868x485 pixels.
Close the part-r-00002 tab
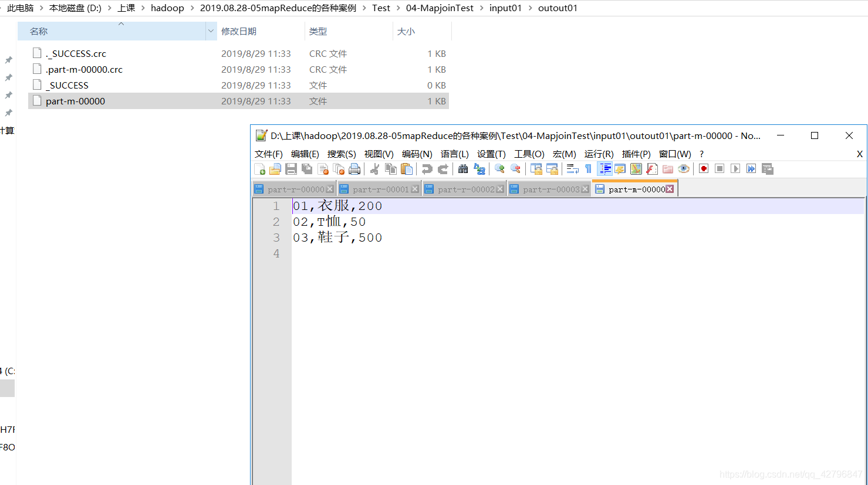click(500, 189)
